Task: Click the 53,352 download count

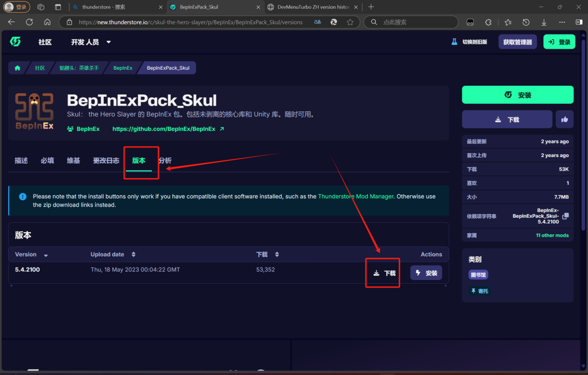Action: pos(266,269)
